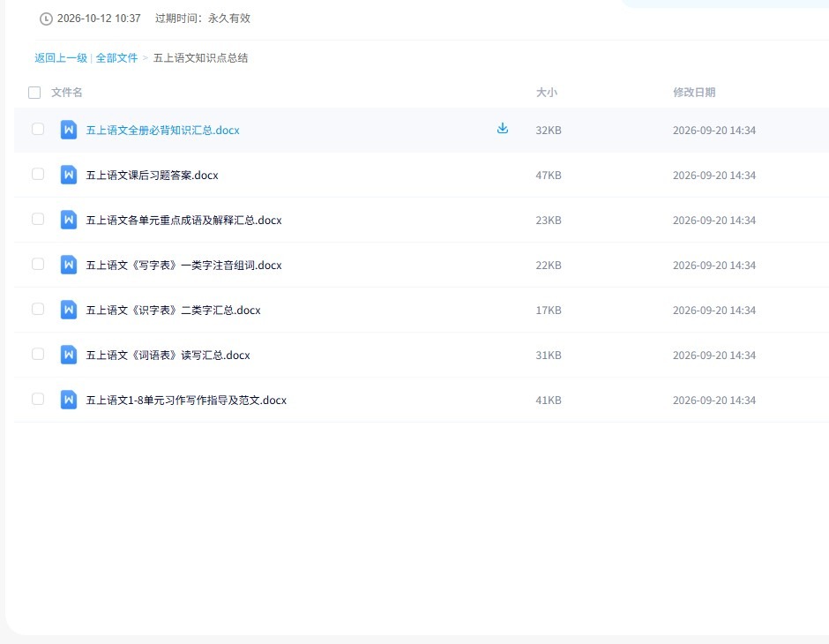This screenshot has height=644, width=829.
Task: Click breadcrumb text 五上语文知识点总结
Action: (200, 58)
